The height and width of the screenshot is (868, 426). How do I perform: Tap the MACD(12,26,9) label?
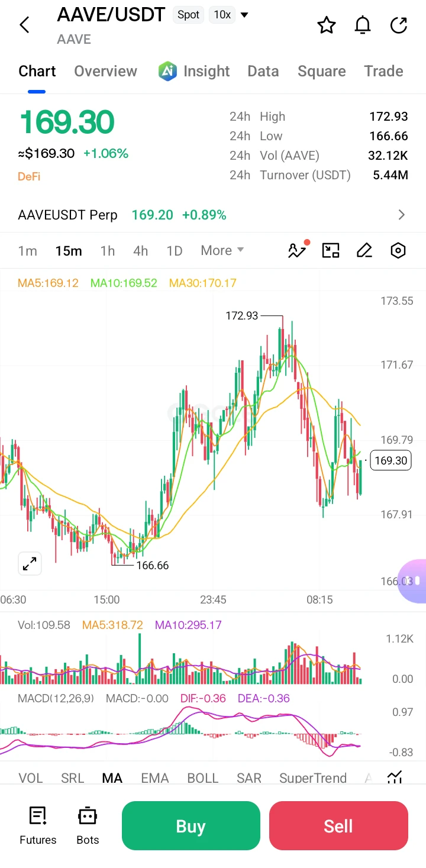56,698
